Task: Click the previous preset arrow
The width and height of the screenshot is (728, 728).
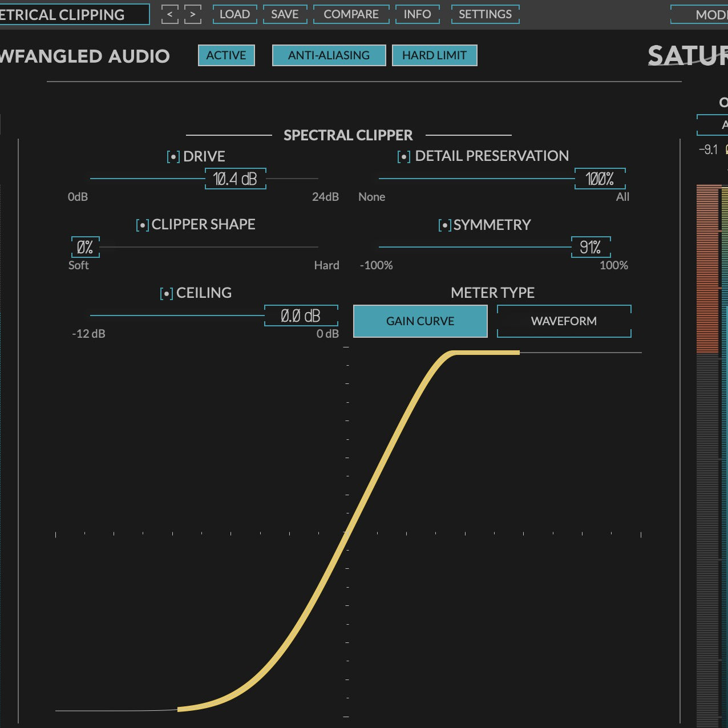Action: (x=169, y=14)
